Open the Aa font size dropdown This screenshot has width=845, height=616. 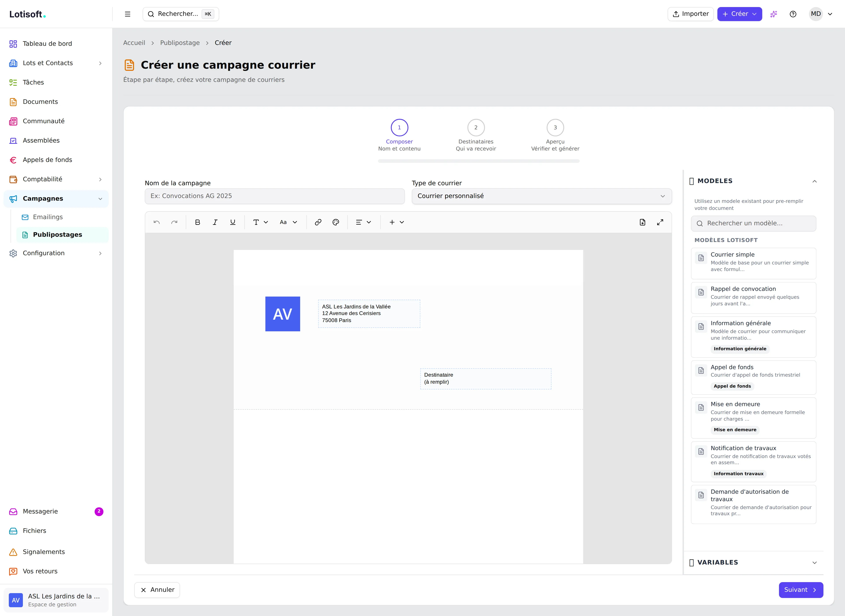288,222
